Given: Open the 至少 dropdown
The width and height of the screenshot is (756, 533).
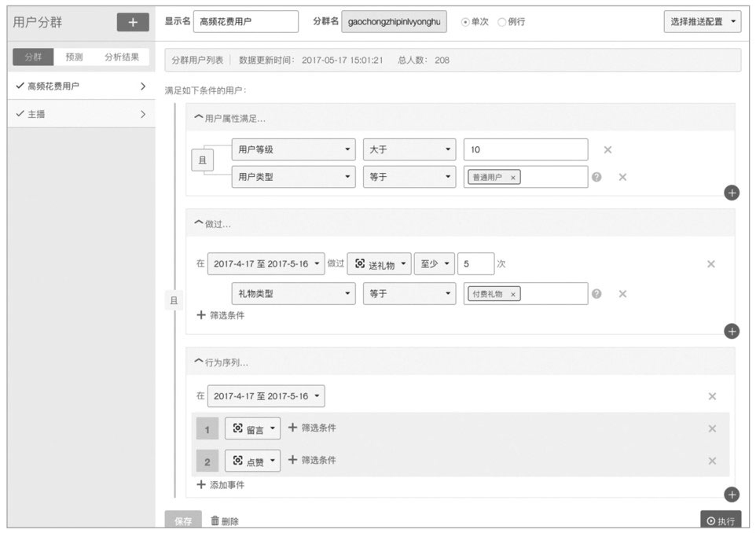Looking at the screenshot, I should pyautogui.click(x=435, y=264).
